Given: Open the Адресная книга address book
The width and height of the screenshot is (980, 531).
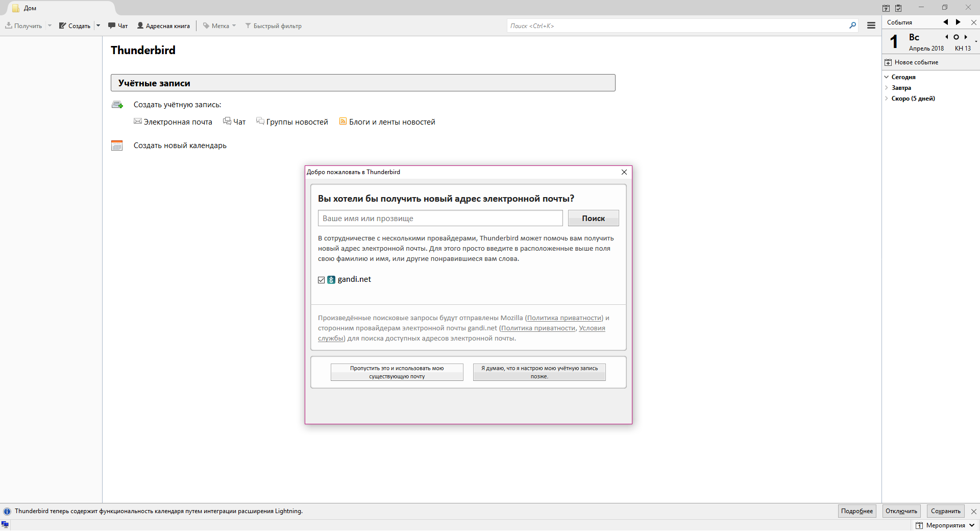Looking at the screenshot, I should click(x=163, y=26).
